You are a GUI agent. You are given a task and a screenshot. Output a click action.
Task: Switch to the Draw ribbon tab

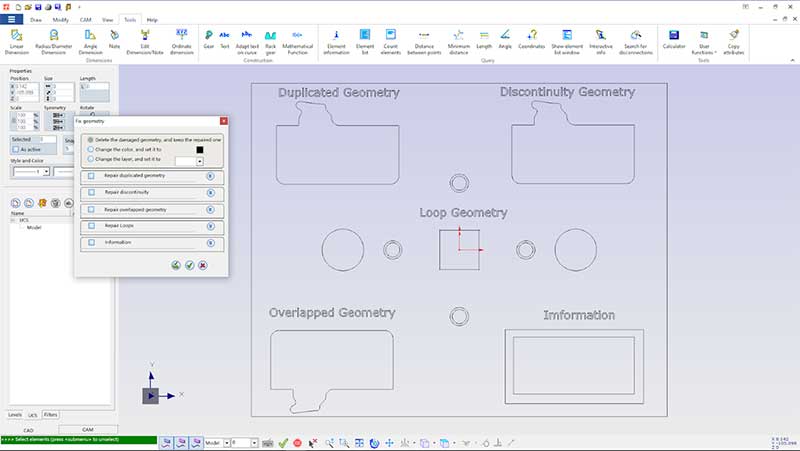pos(36,19)
